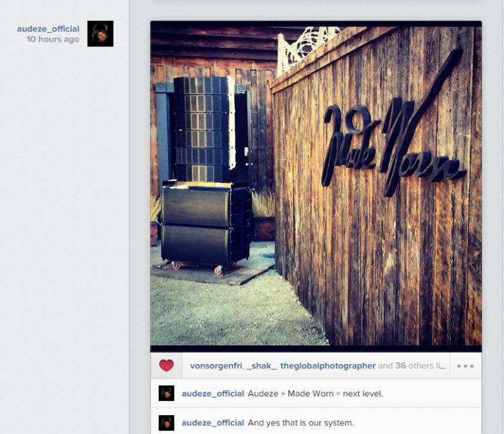Click the "10 hours ago" timestamp
Screen dimensions: 504x434
click(52, 39)
